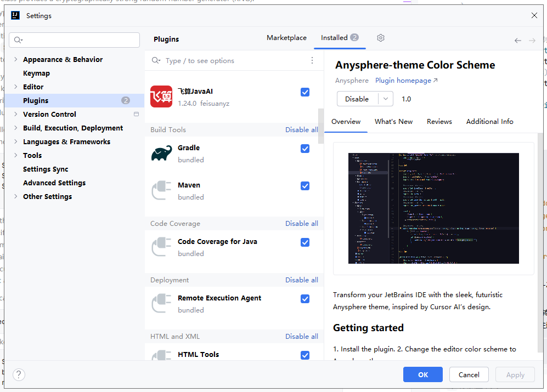Click the Gradle elephant icon
The width and height of the screenshot is (547, 392).
[x=161, y=153]
